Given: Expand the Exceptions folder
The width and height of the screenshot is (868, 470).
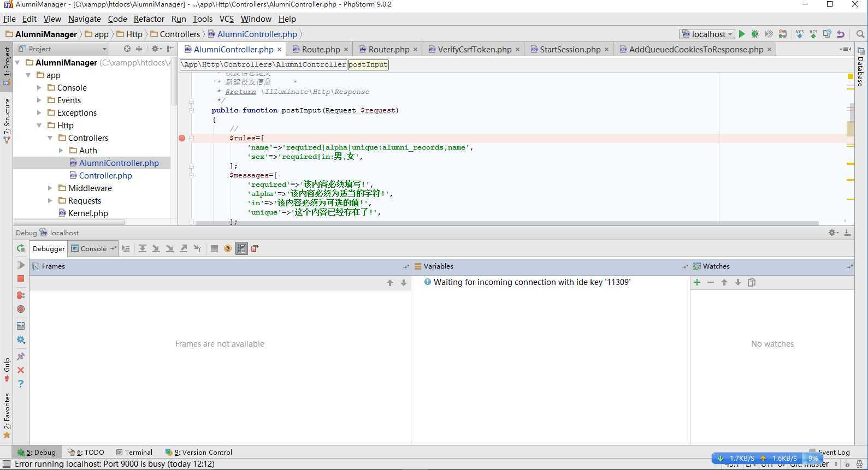Looking at the screenshot, I should 39,113.
